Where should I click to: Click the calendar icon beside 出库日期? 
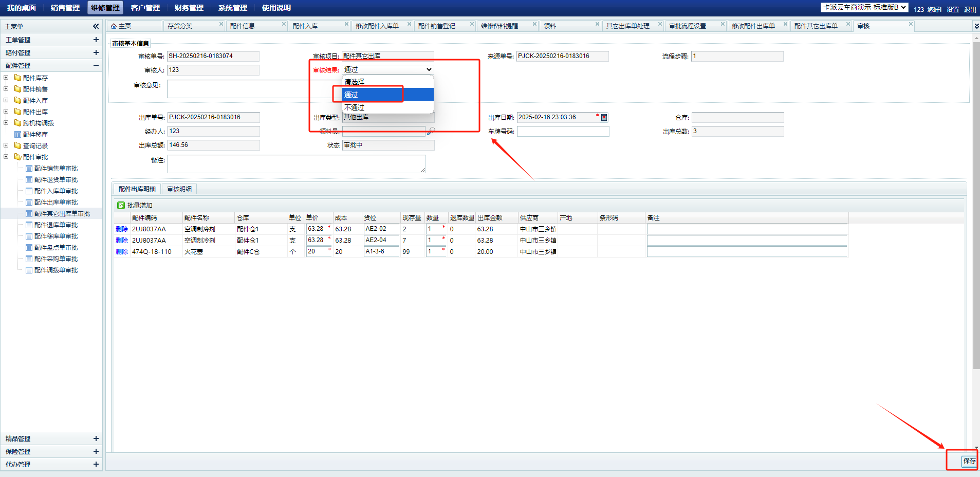604,118
